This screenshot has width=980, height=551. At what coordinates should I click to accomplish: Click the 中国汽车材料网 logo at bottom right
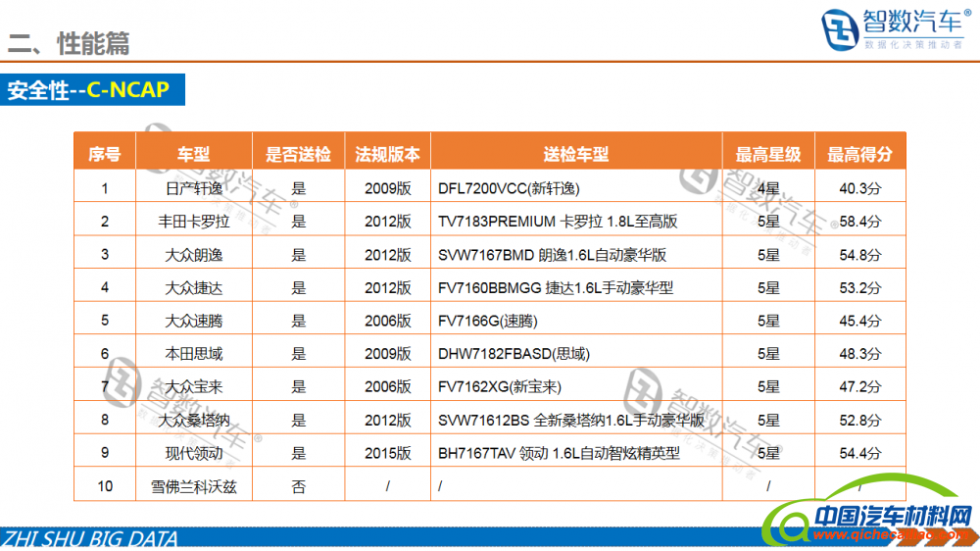(x=890, y=516)
